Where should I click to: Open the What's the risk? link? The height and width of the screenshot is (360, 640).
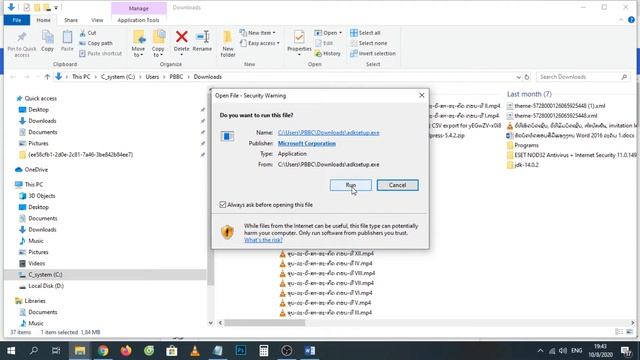pos(263,240)
